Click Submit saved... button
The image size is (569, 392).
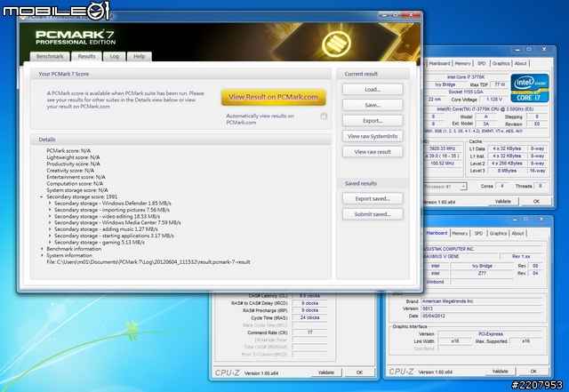point(373,214)
